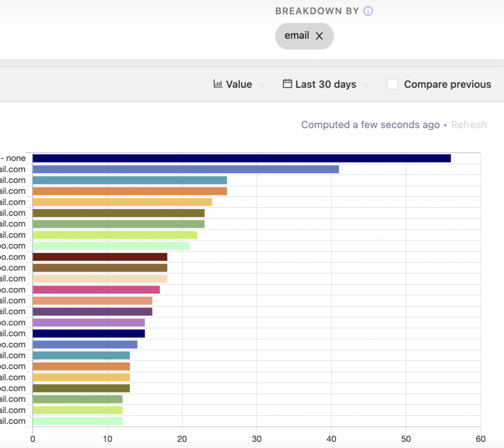
Task: Select the email breakdown tag
Action: click(297, 36)
